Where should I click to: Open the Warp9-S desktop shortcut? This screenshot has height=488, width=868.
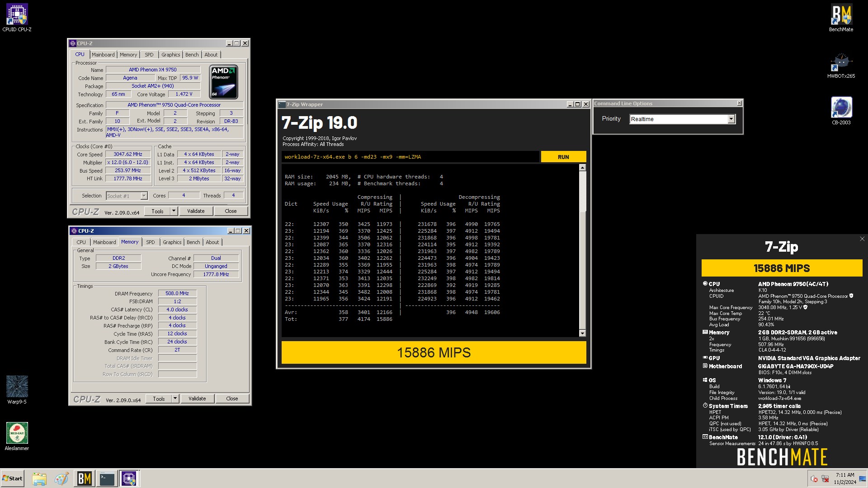coord(17,389)
